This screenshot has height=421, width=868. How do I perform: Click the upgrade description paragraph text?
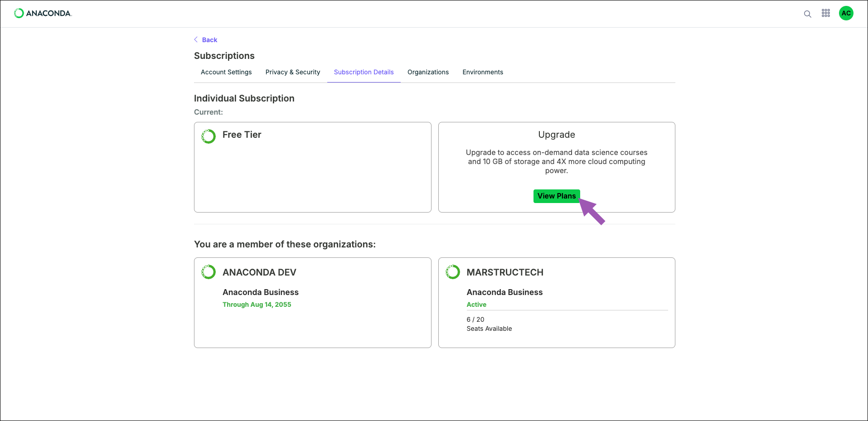pyautogui.click(x=557, y=161)
